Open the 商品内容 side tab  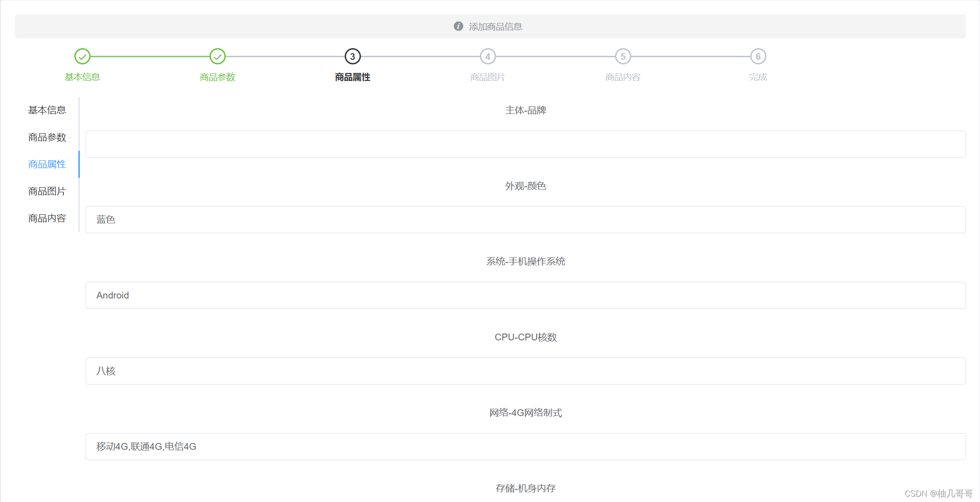(47, 218)
